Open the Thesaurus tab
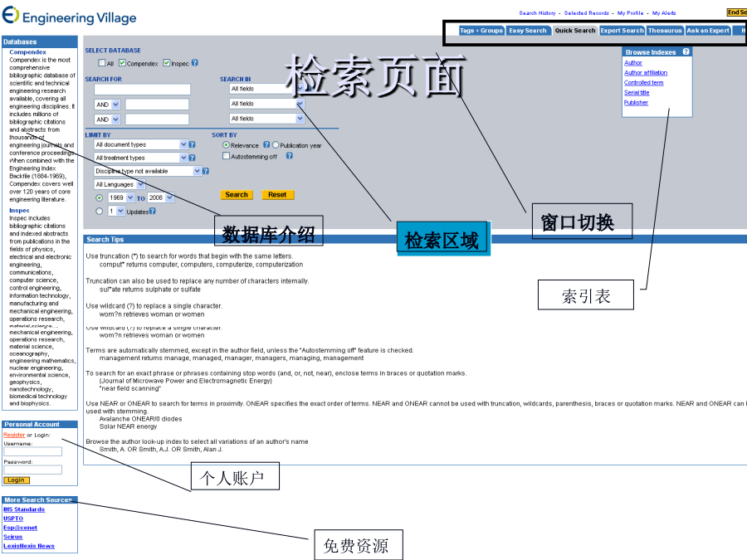The image size is (747, 560). [665, 31]
